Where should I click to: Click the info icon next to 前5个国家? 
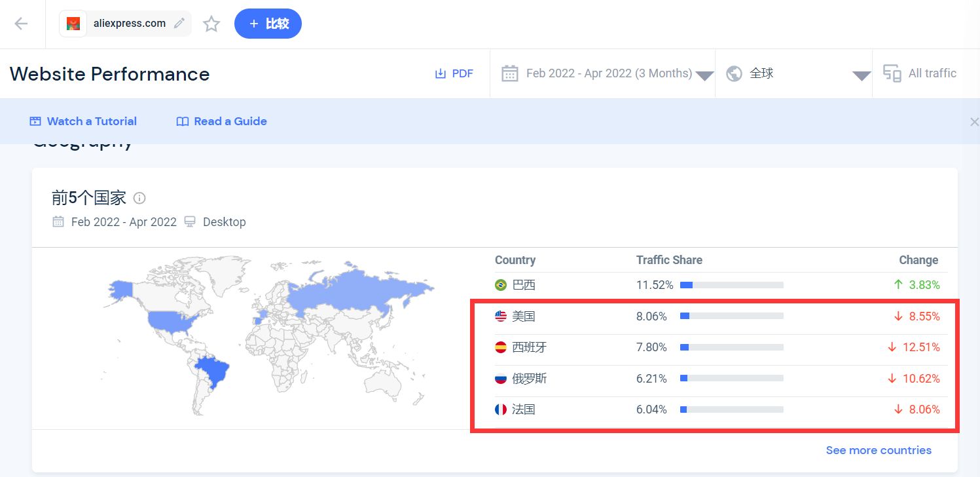(139, 198)
